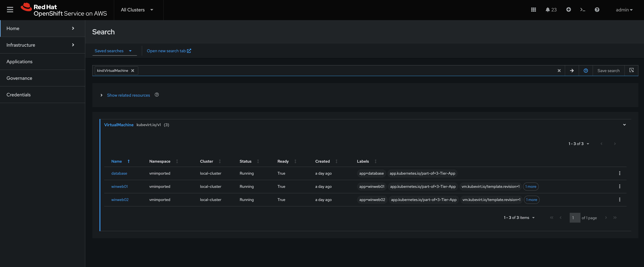The width and height of the screenshot is (644, 267).
Task: Open the help question mark icon in header
Action: (x=597, y=10)
